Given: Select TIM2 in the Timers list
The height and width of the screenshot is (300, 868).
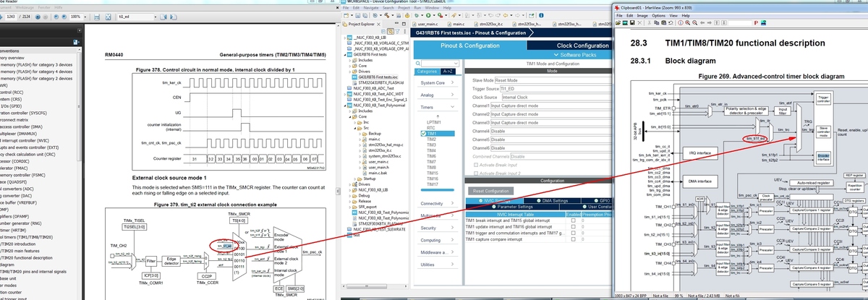Looking at the screenshot, I should [x=432, y=140].
